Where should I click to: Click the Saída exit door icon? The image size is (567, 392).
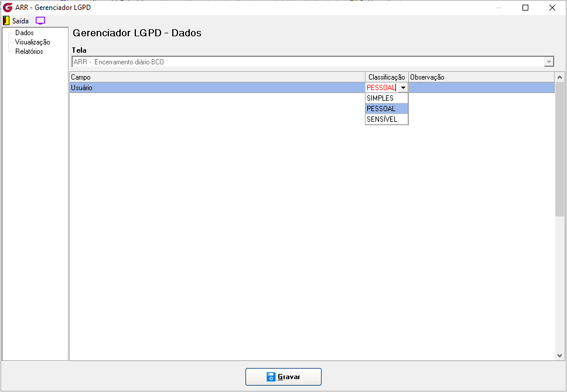(x=6, y=20)
